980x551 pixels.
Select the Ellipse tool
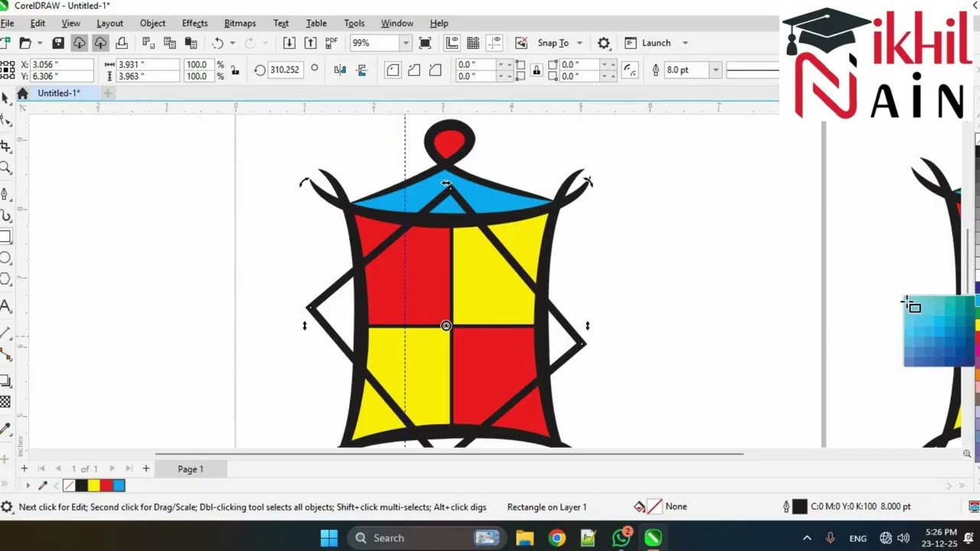[5, 259]
